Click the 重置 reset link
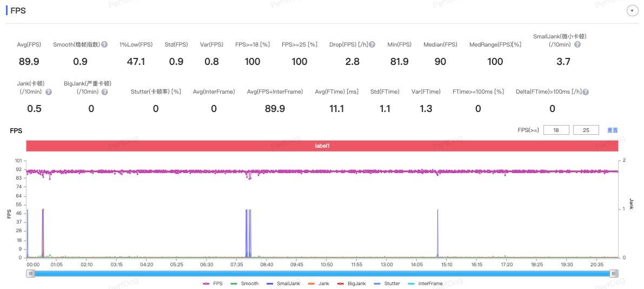The image size is (644, 289). pyautogui.click(x=612, y=130)
